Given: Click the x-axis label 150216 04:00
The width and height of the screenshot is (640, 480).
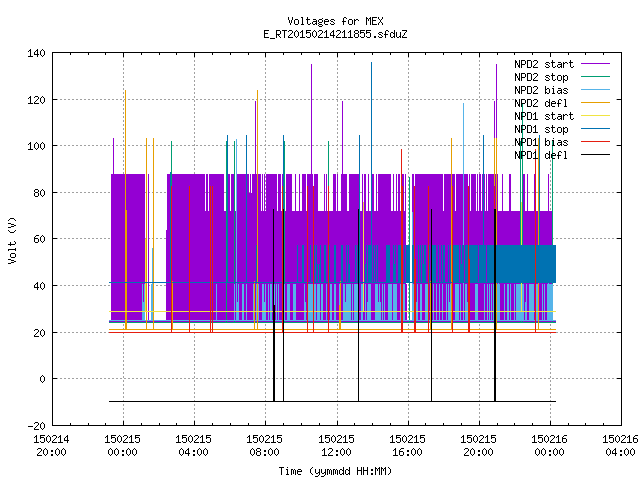Looking at the screenshot, I should coord(620,446).
